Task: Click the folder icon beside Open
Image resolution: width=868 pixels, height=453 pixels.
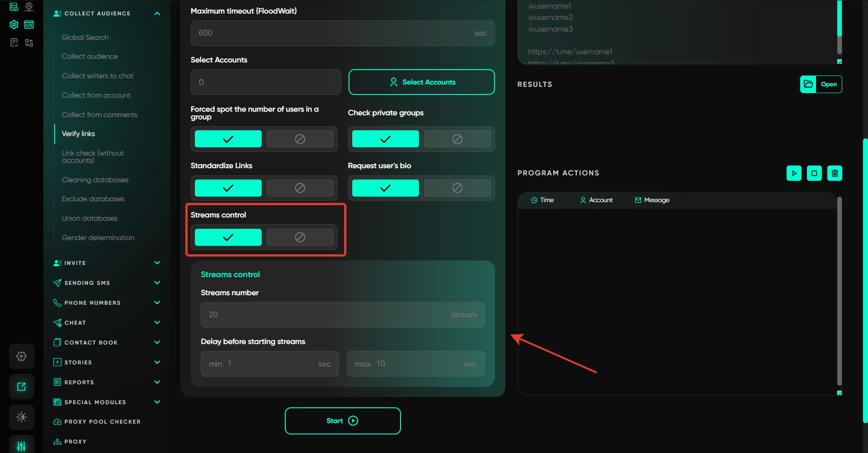Action: tap(808, 85)
